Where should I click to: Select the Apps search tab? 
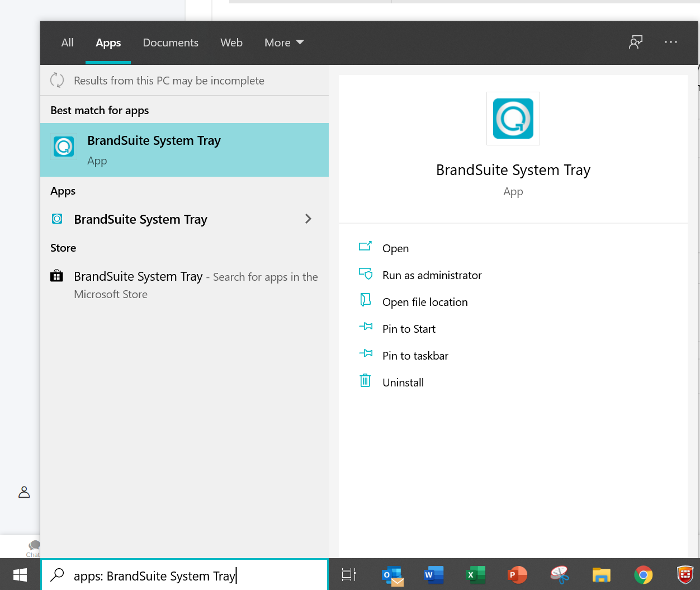pos(108,43)
